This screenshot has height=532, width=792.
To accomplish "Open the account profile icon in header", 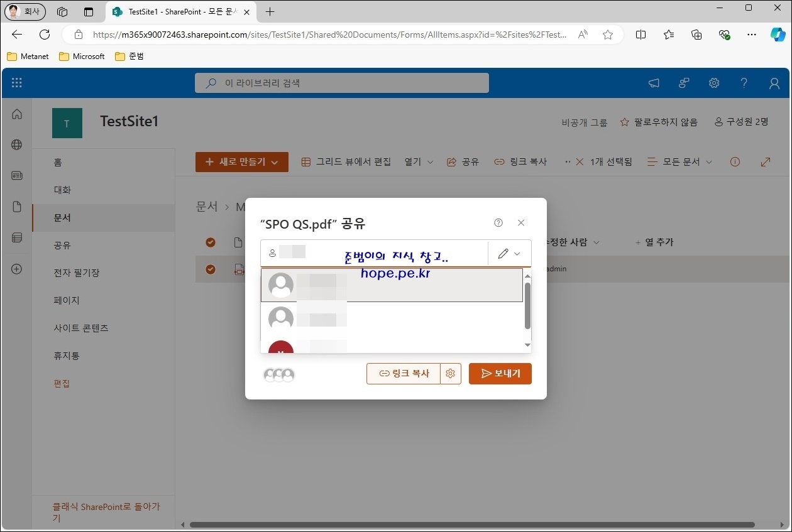I will 774,83.
